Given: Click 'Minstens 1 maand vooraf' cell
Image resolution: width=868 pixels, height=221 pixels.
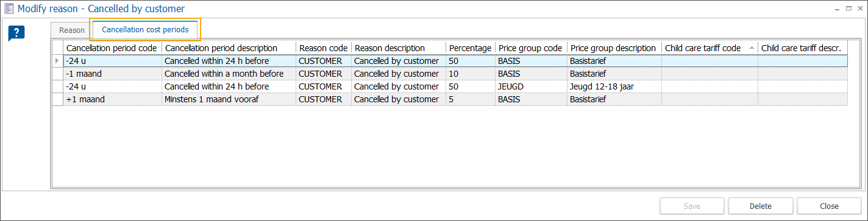Looking at the screenshot, I should point(229,99).
